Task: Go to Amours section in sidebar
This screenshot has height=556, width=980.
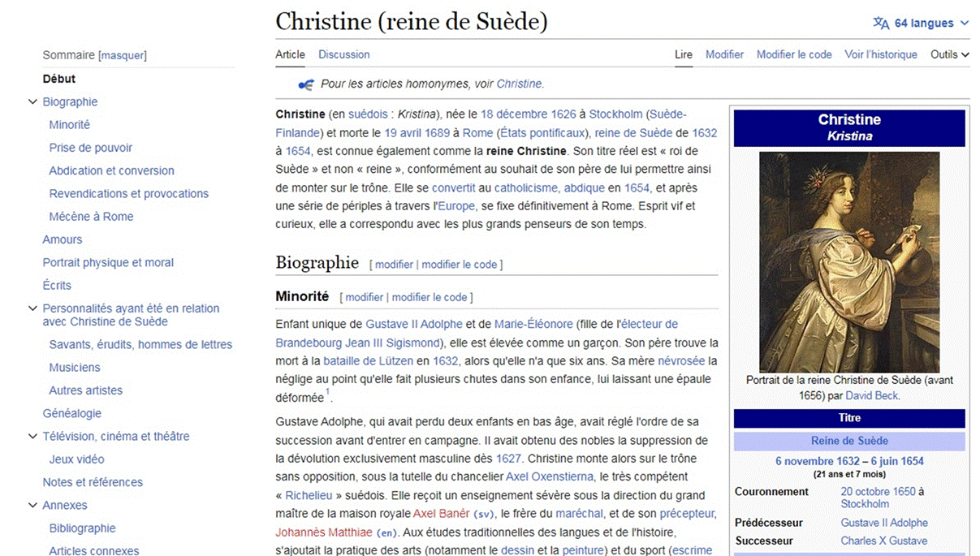Action: 63,239
